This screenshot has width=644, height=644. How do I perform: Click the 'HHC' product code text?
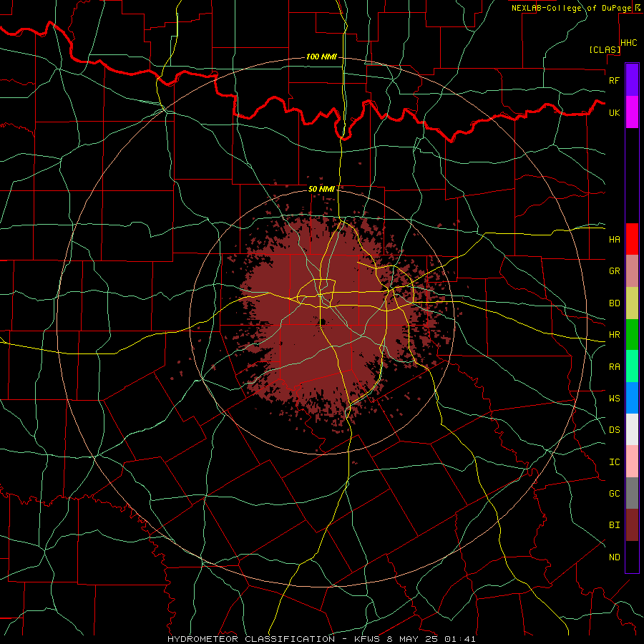pos(629,43)
